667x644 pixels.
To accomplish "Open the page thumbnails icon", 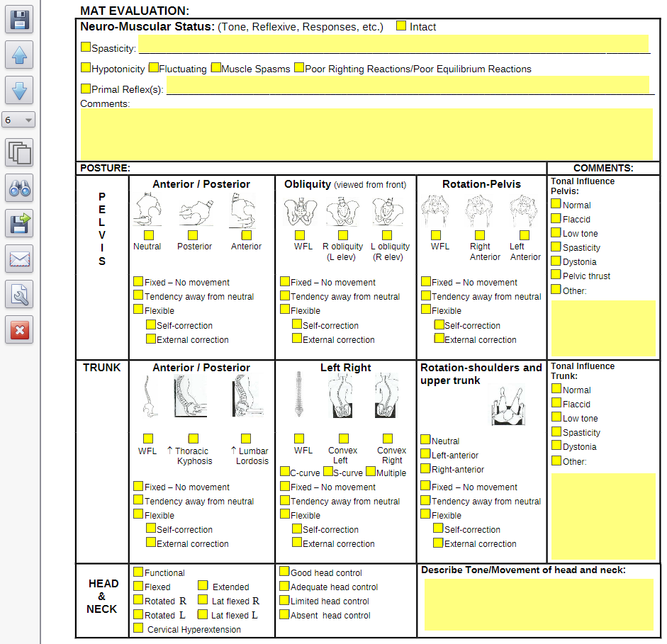I will [19, 152].
